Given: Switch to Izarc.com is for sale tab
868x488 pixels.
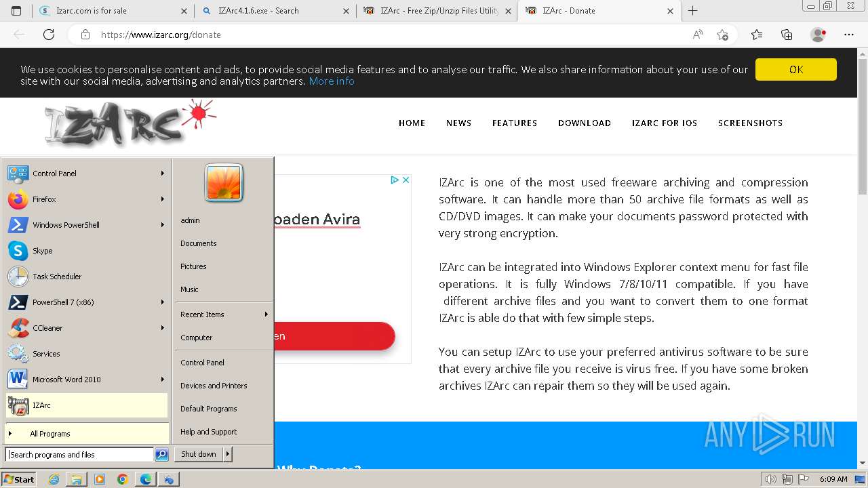Looking at the screenshot, I should [x=114, y=11].
